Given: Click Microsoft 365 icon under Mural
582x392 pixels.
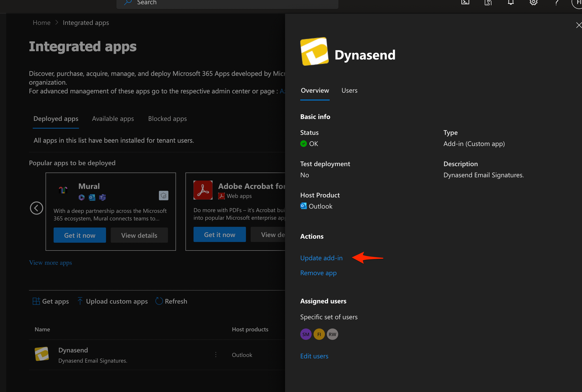Looking at the screenshot, I should [82, 197].
